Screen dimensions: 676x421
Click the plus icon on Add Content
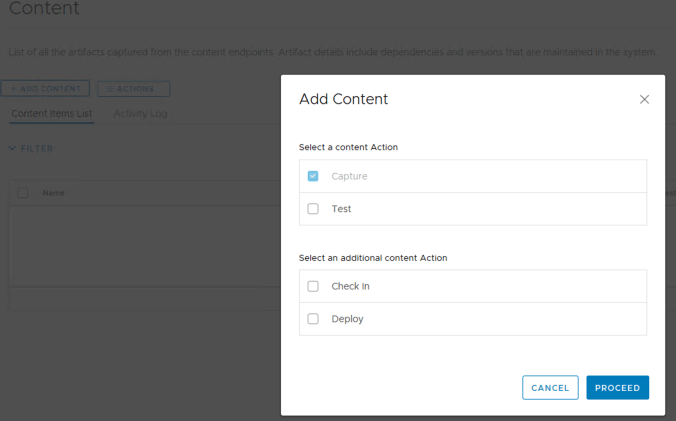coord(13,89)
